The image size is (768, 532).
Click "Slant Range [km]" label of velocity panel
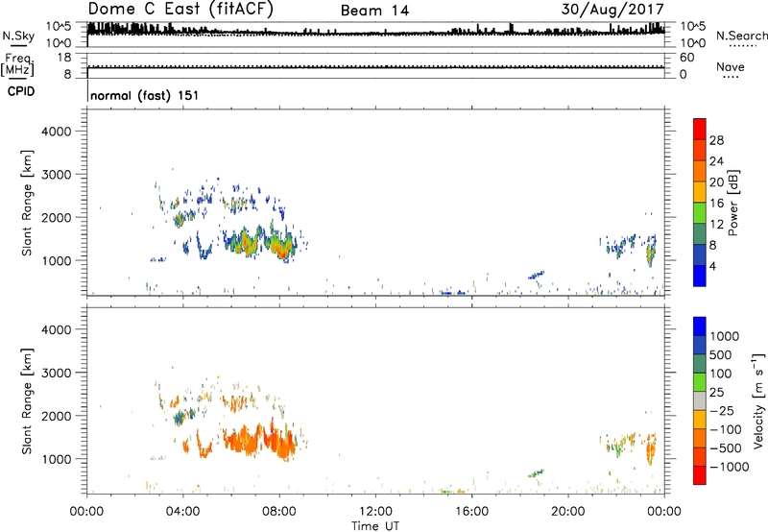27,400
